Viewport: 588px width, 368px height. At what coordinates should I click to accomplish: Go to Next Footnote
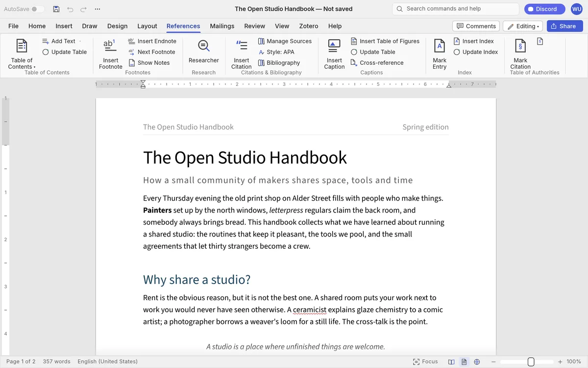(151, 52)
